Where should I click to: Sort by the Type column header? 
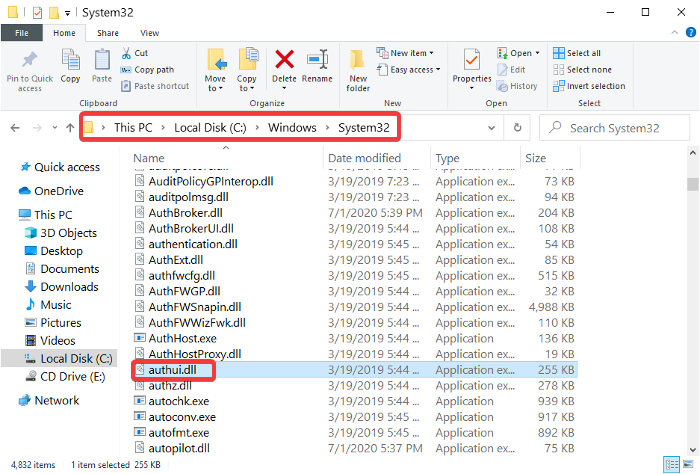475,158
